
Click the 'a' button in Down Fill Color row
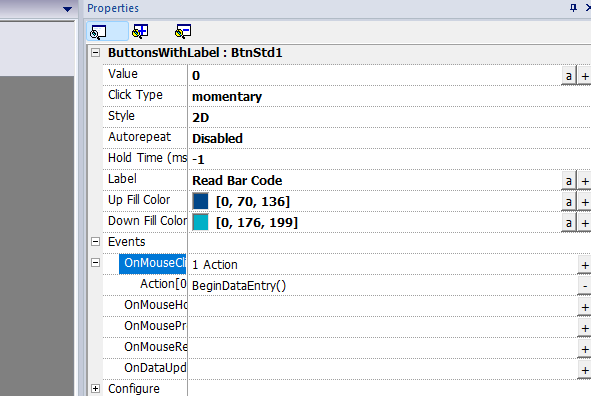568,223
